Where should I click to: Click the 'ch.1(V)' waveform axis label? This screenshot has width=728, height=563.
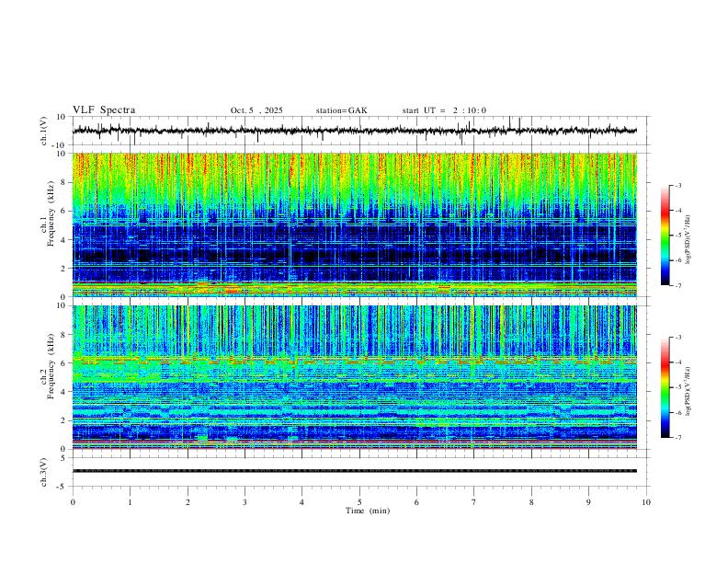click(44, 131)
